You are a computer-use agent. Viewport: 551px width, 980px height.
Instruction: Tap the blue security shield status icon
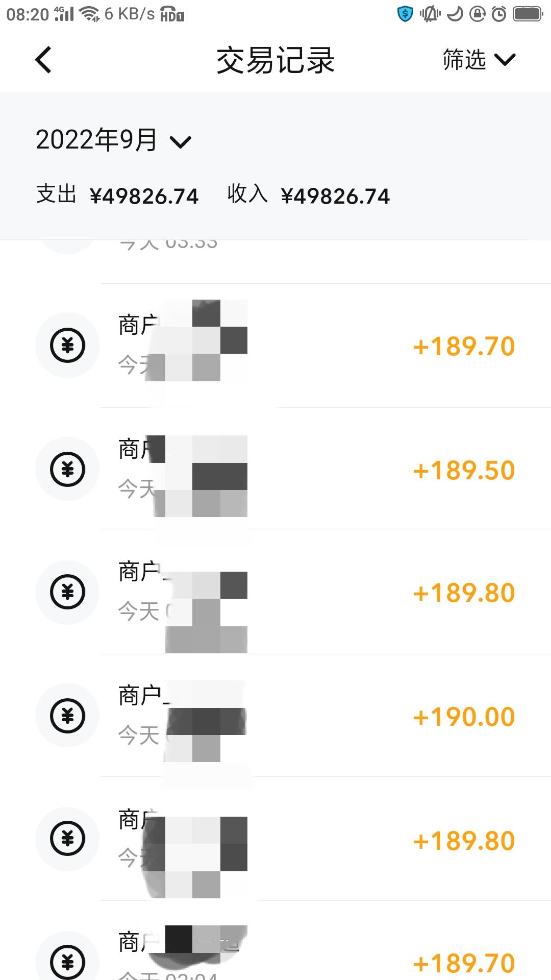405,14
